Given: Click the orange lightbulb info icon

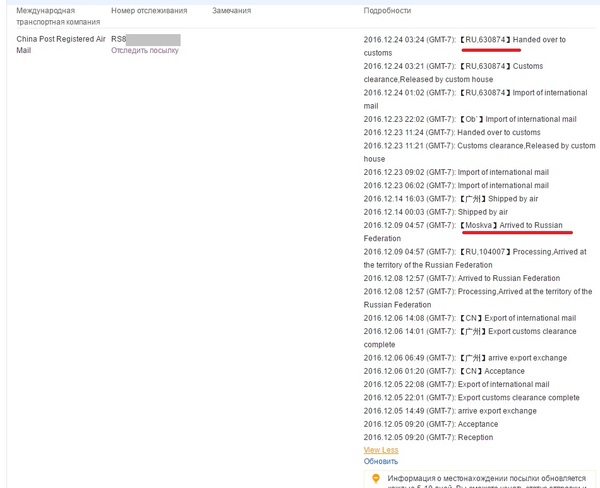Looking at the screenshot, I should pos(375,480).
